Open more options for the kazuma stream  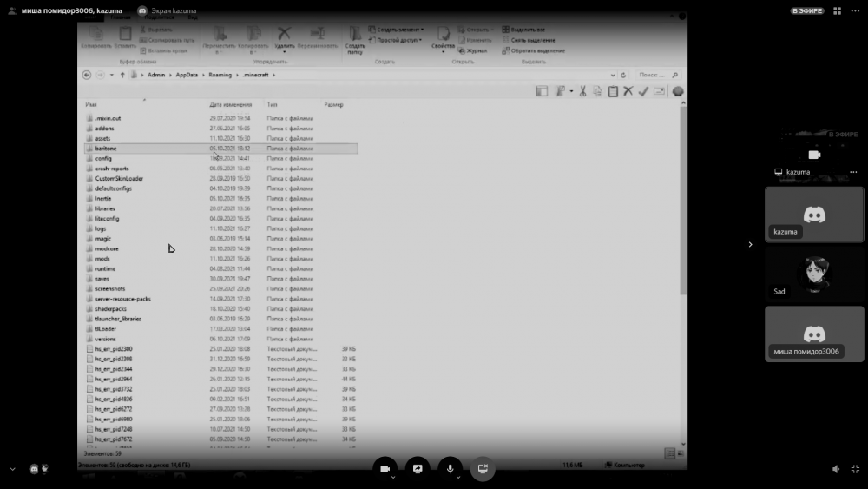(853, 172)
